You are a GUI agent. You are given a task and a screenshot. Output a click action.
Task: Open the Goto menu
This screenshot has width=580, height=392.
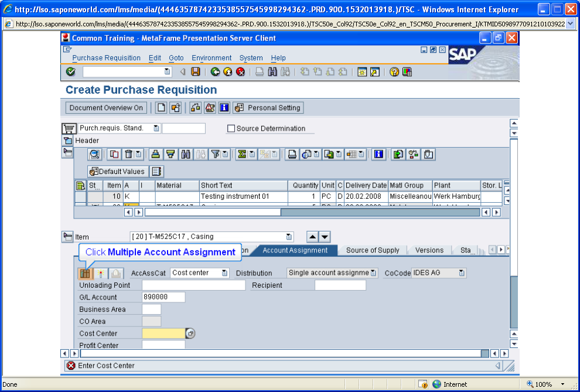click(x=176, y=58)
